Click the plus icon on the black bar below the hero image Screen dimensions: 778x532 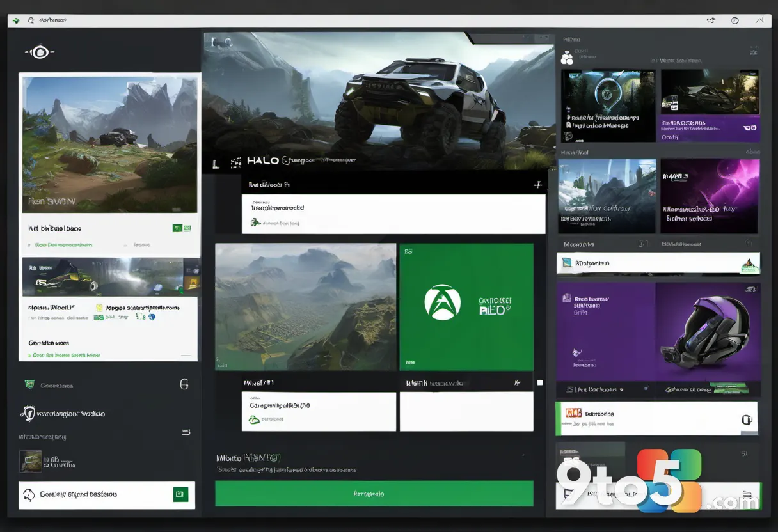[x=537, y=184]
